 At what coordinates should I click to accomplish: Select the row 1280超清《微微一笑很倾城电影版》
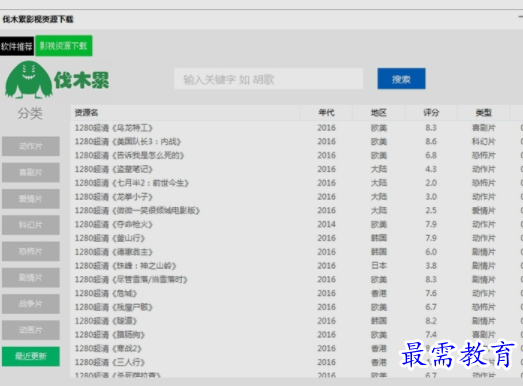click(297, 211)
